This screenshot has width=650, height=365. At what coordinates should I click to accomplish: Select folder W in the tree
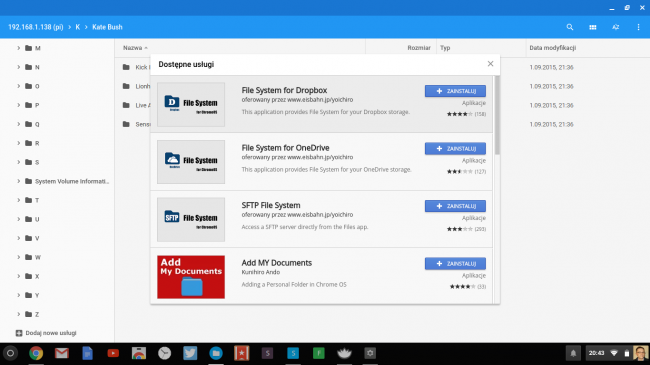pos(57,257)
